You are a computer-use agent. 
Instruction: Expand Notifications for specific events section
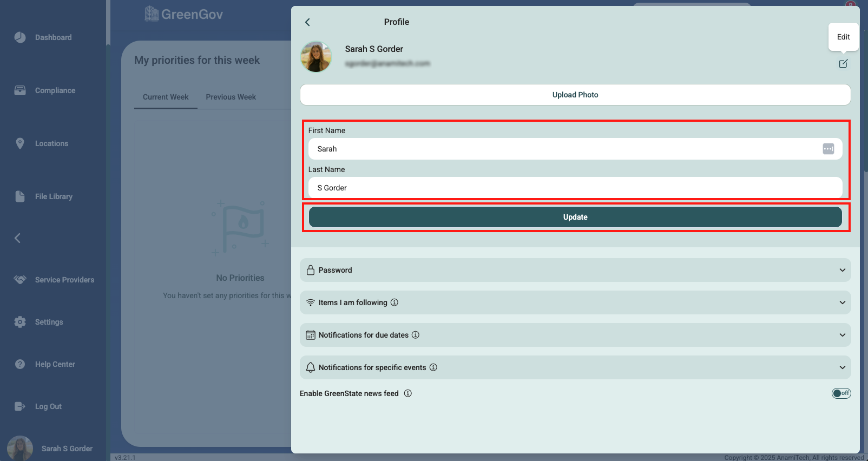tap(575, 367)
